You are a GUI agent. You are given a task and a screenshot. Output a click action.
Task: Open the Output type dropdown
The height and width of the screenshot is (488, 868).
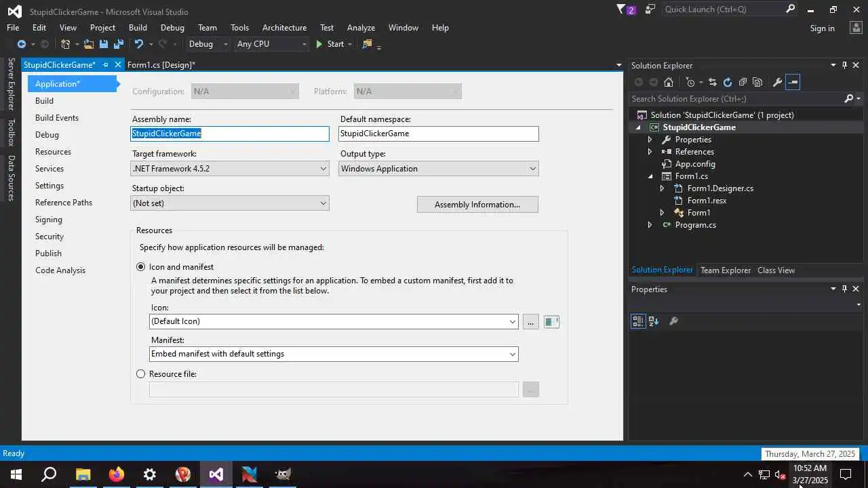click(x=439, y=169)
